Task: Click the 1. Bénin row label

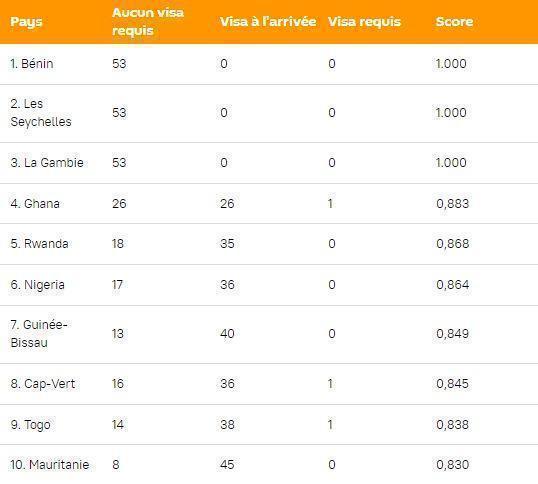Action: pyautogui.click(x=32, y=64)
